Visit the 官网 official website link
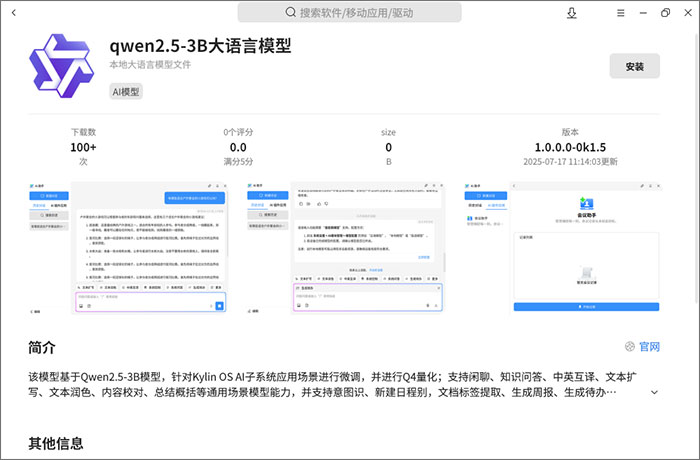The width and height of the screenshot is (700, 460). pyautogui.click(x=649, y=347)
